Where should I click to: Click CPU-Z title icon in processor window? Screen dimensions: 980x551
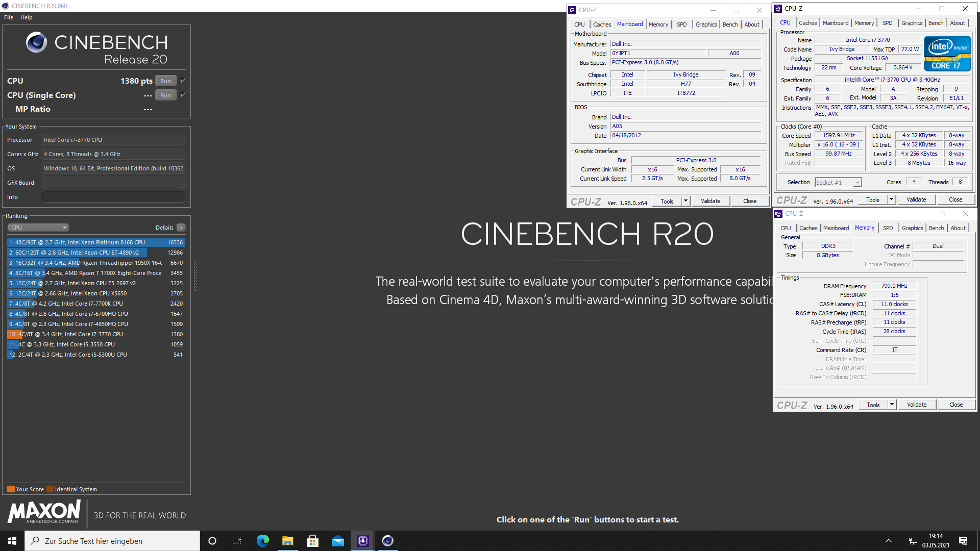778,8
